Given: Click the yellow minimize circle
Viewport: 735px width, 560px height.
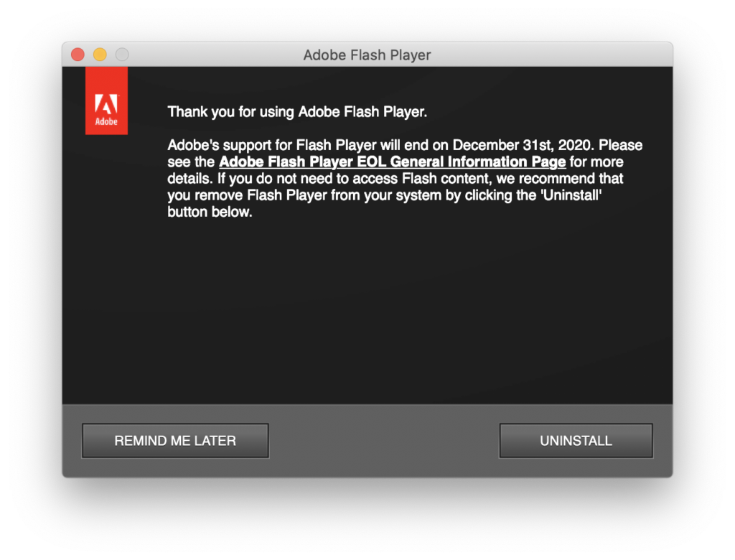Looking at the screenshot, I should point(100,54).
